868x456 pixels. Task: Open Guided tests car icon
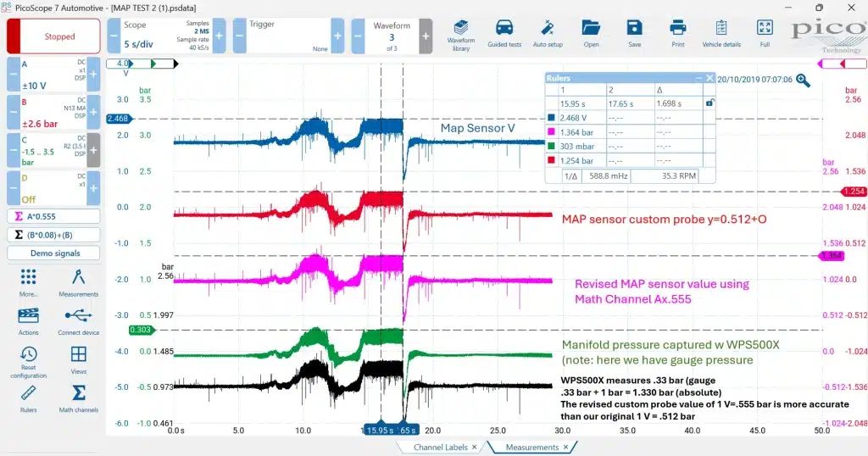(x=504, y=34)
